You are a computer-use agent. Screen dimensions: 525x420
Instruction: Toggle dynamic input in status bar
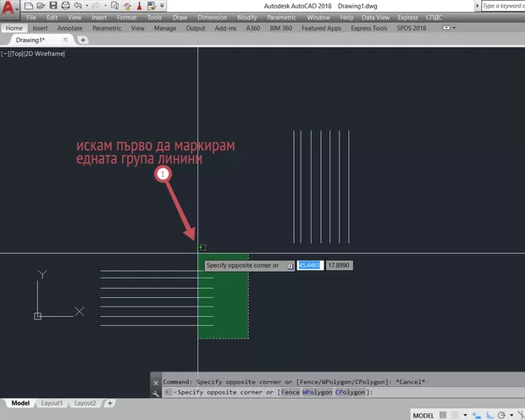[477, 415]
